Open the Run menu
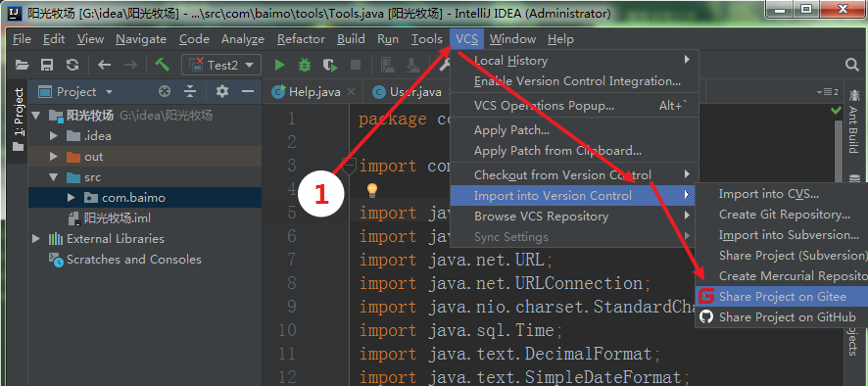The width and height of the screenshot is (868, 386). [388, 39]
